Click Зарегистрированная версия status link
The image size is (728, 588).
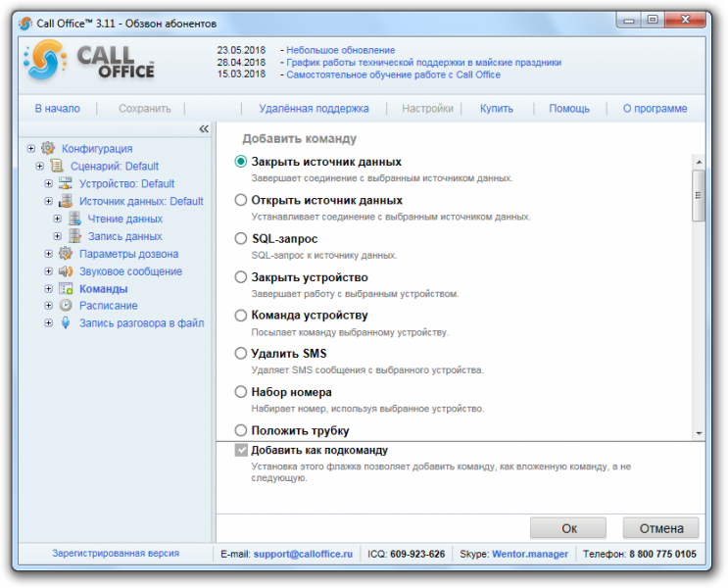click(116, 553)
